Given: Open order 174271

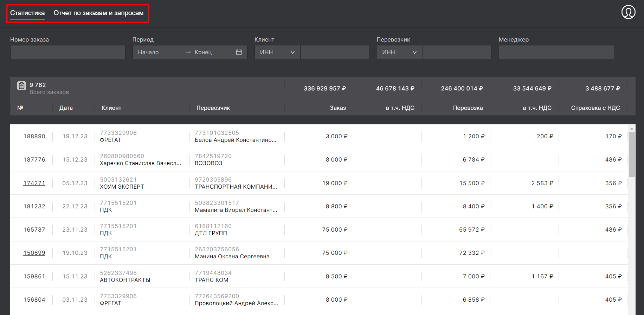Looking at the screenshot, I should click(x=34, y=183).
